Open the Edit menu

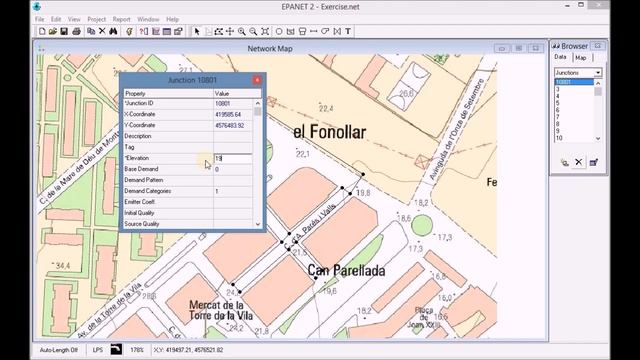(56, 19)
